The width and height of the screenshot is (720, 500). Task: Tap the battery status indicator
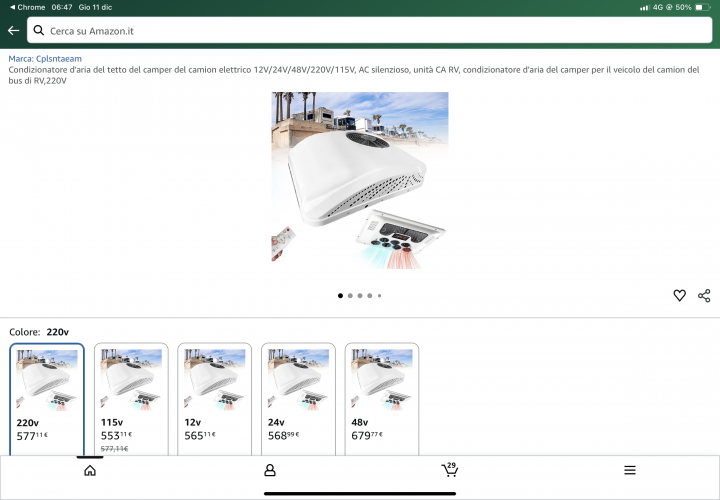pos(699,7)
